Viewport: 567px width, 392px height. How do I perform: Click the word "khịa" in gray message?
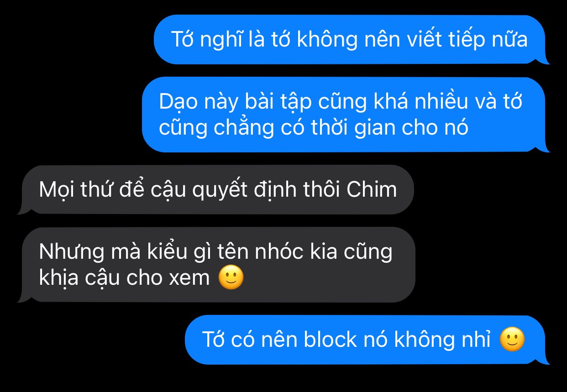click(58, 277)
